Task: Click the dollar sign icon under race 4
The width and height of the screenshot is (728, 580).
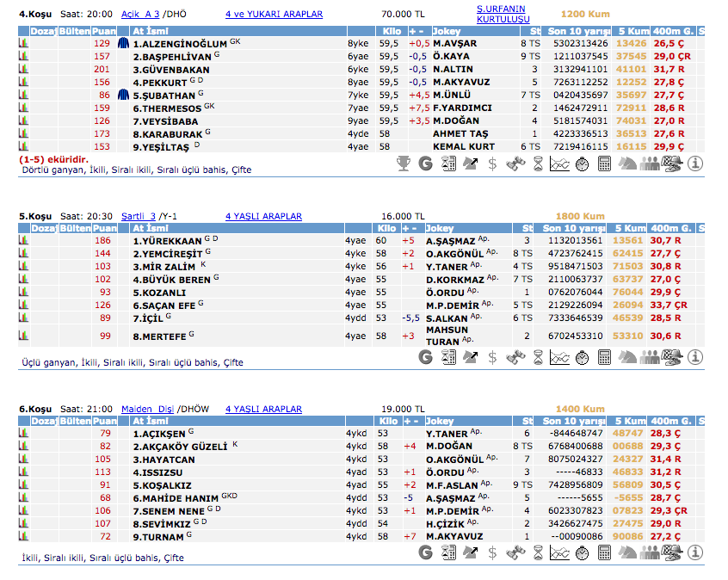Action: click(x=492, y=163)
